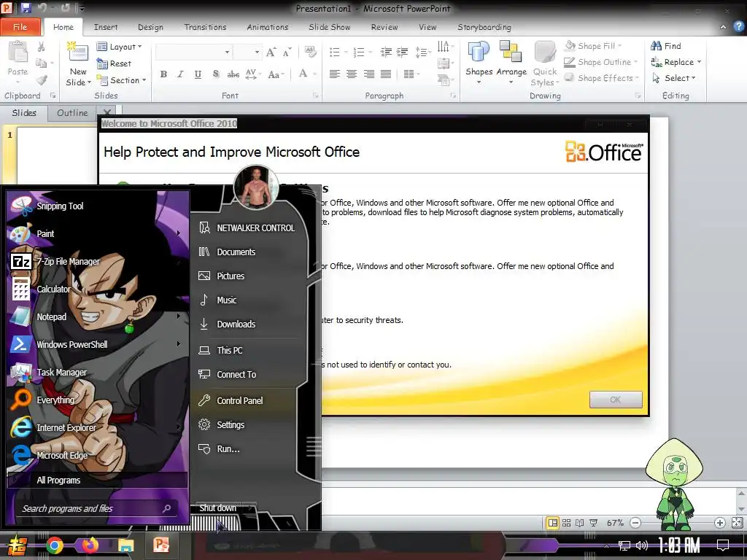Open the Select dropdown in Editing

(x=673, y=78)
